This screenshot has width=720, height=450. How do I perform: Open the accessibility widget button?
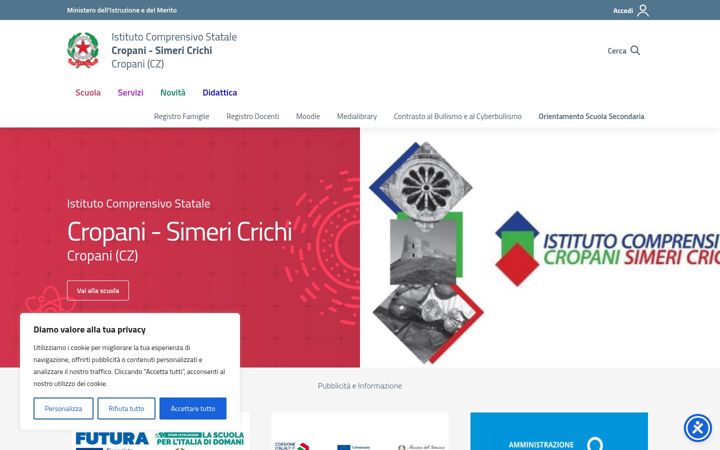(698, 428)
